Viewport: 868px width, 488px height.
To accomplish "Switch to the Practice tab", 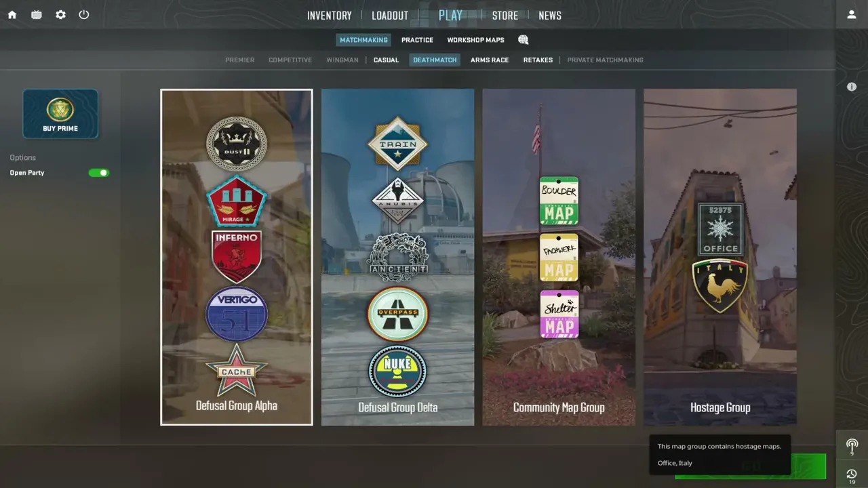I will [417, 40].
